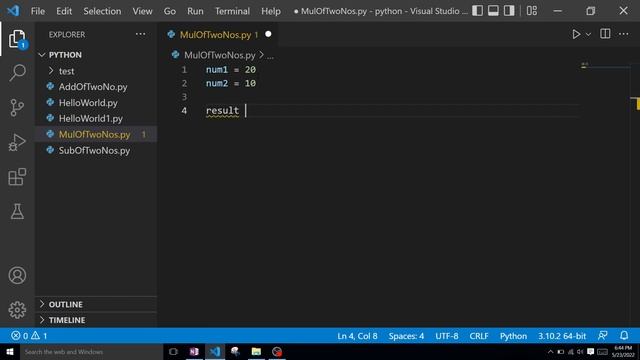Split the editor to the right
Screen dimensions: 640x360
(605, 34)
